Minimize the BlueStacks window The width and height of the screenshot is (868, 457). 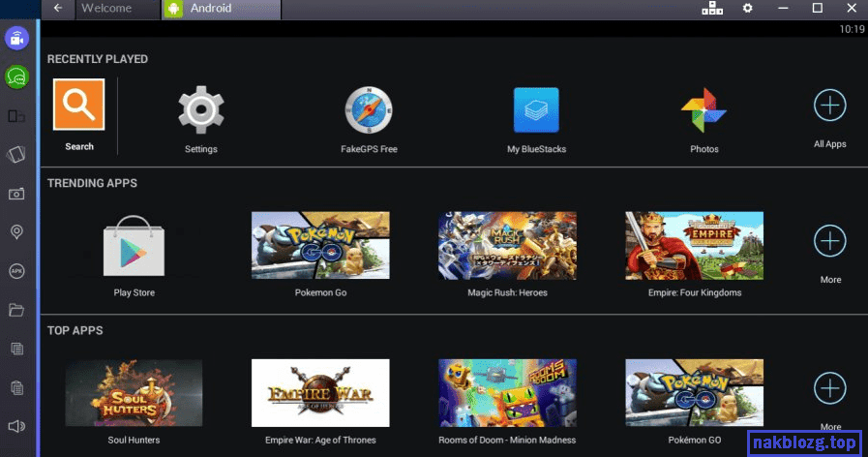[x=783, y=8]
